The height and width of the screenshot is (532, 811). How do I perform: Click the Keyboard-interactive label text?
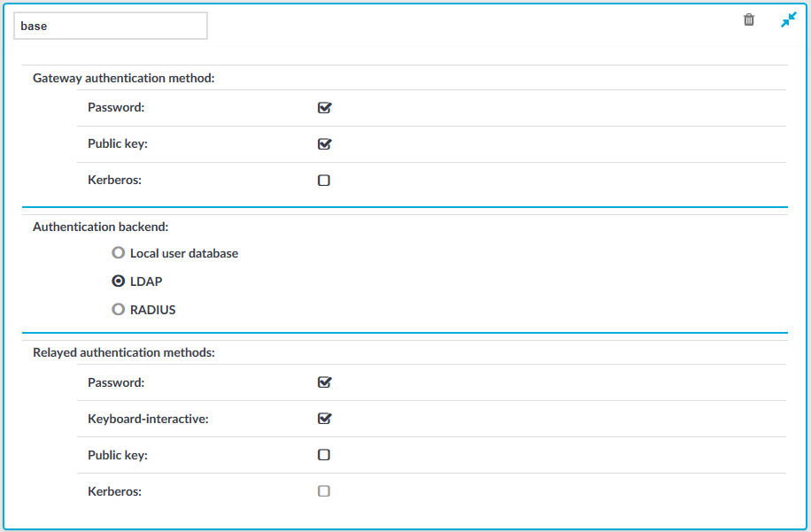[x=148, y=419]
